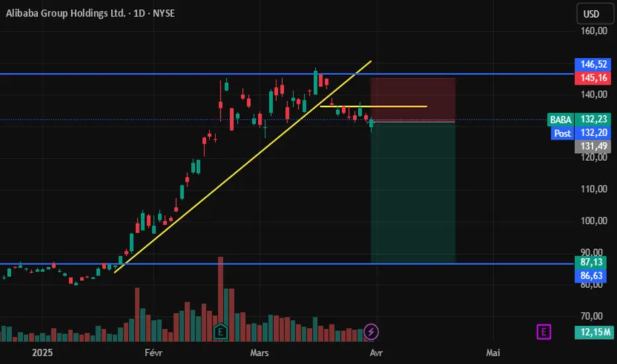This screenshot has width=617, height=364.
Task: Click the 70,00 price axis label
Action: point(591,316)
